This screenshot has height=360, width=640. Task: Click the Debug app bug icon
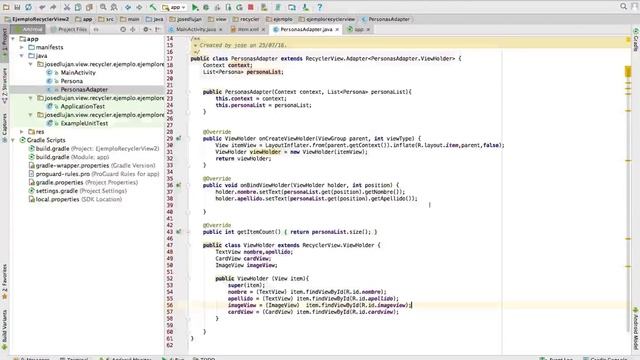(x=206, y=7)
